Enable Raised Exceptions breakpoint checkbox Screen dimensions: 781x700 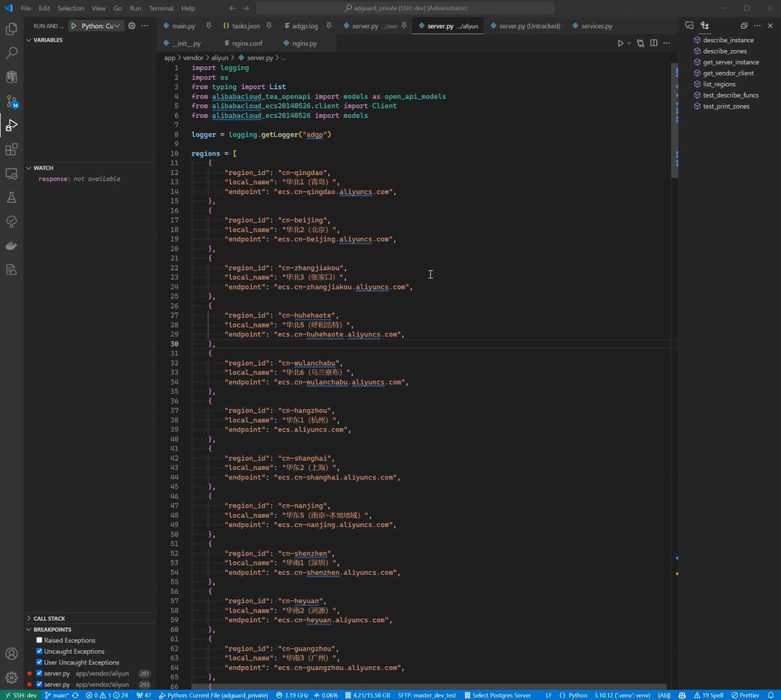point(39,640)
